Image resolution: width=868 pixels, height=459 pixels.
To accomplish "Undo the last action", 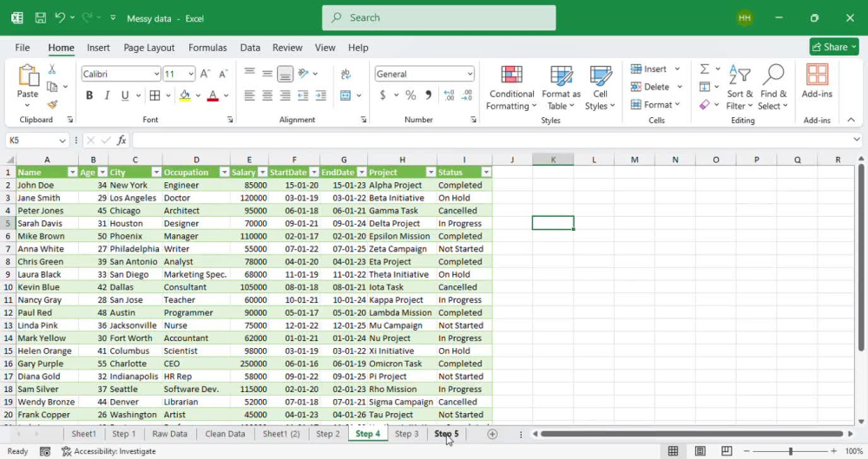I will 60,17.
